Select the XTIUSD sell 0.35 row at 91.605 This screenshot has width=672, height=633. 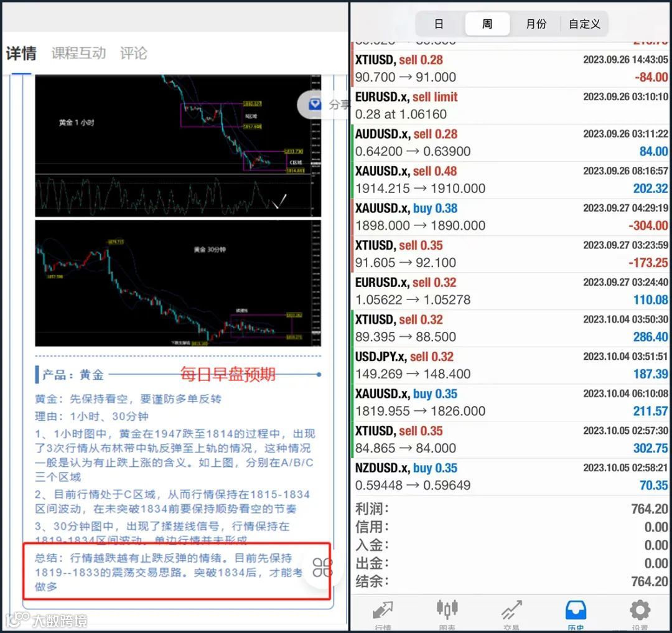pos(511,254)
